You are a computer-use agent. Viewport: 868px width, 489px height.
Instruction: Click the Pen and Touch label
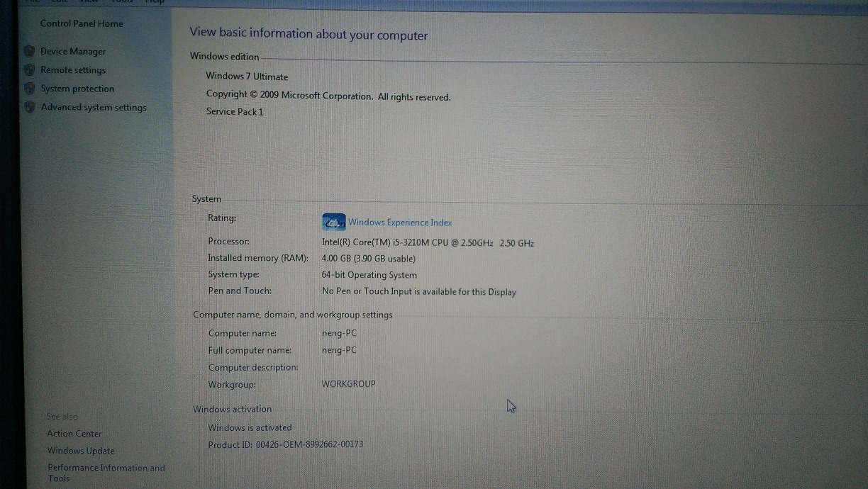tap(240, 291)
